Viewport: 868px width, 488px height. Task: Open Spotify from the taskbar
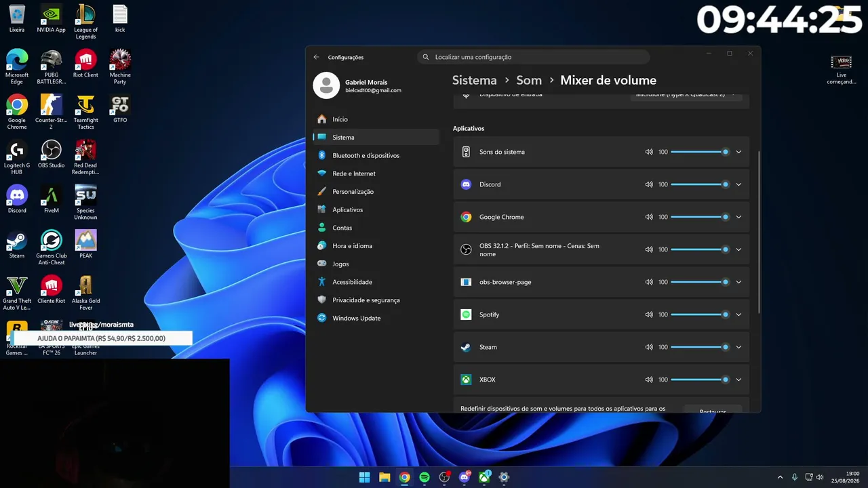pos(425,477)
